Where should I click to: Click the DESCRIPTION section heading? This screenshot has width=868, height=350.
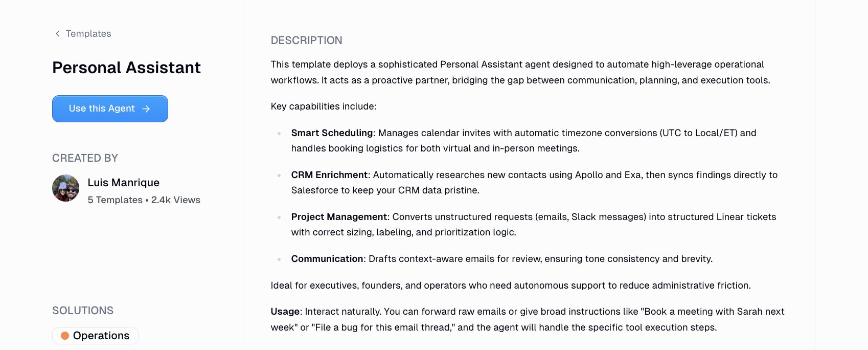pyautogui.click(x=306, y=40)
